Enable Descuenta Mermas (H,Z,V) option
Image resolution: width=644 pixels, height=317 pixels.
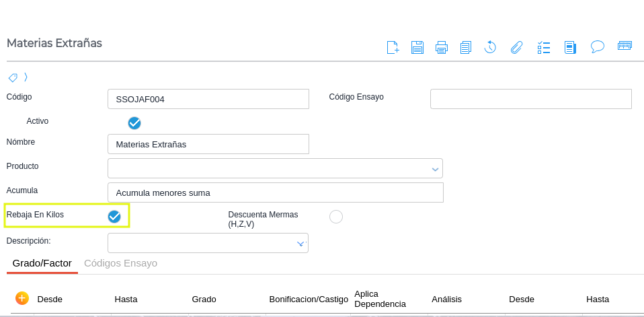(x=336, y=216)
